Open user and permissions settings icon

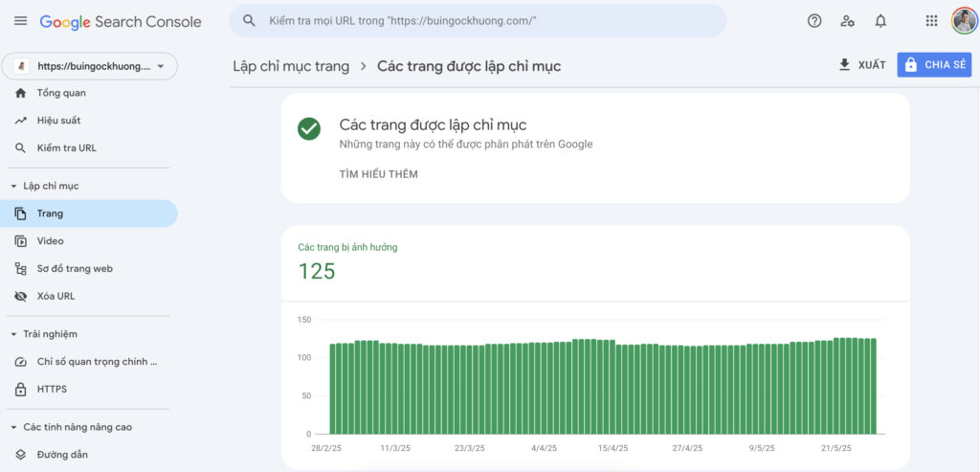(848, 21)
